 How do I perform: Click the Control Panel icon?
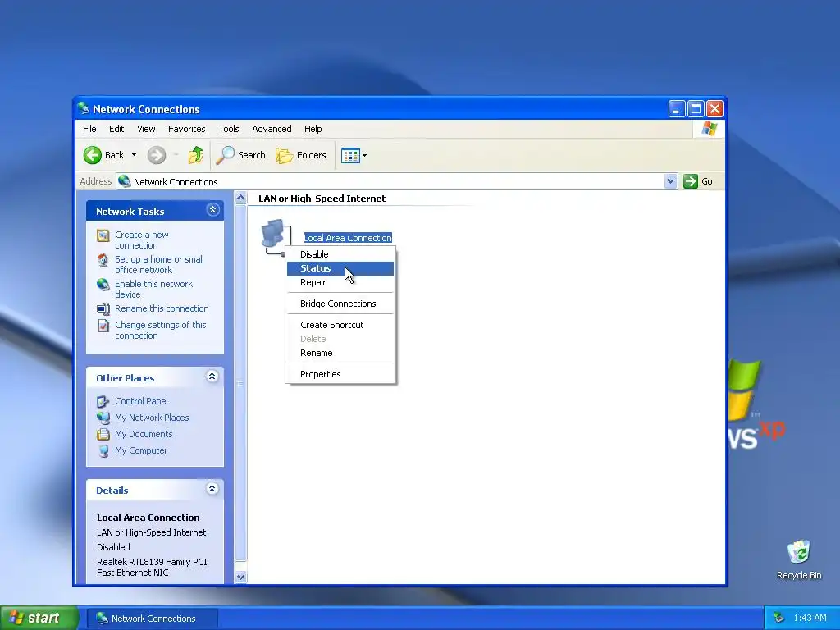coord(103,401)
